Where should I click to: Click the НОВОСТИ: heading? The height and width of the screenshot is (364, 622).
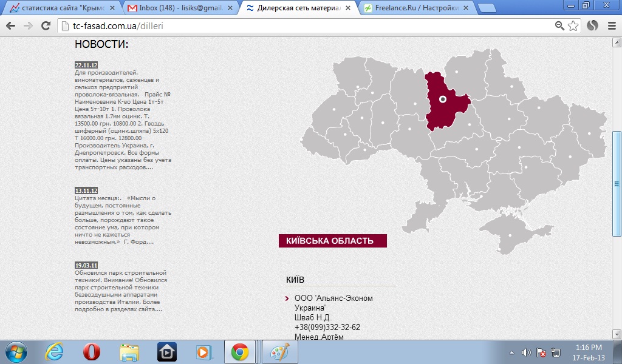[x=101, y=44]
